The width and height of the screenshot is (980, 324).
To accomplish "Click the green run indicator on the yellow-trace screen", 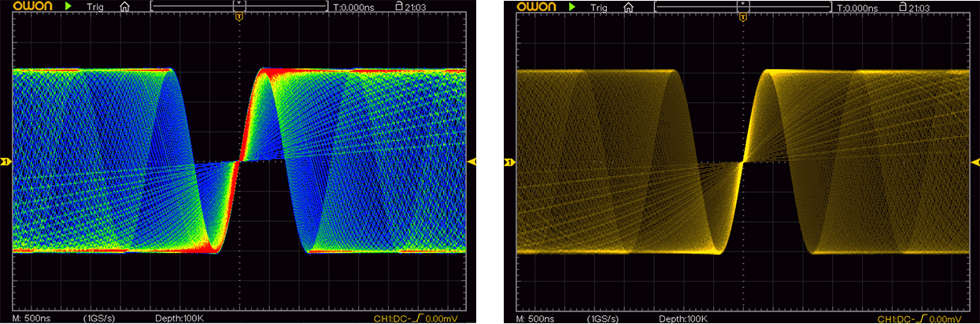I will click(x=572, y=7).
